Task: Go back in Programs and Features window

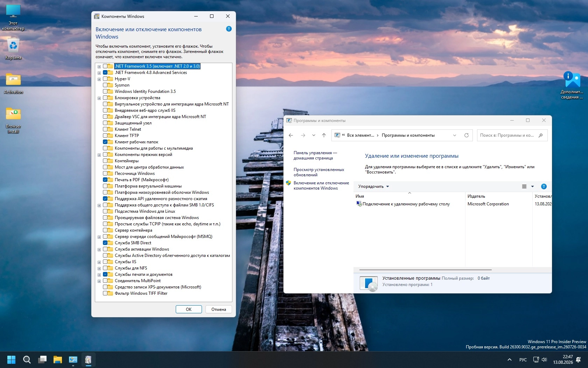Action: [291, 135]
